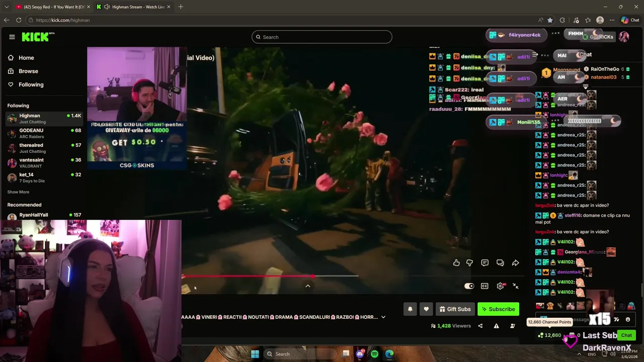Toggle stream notifications bell

tap(410, 309)
